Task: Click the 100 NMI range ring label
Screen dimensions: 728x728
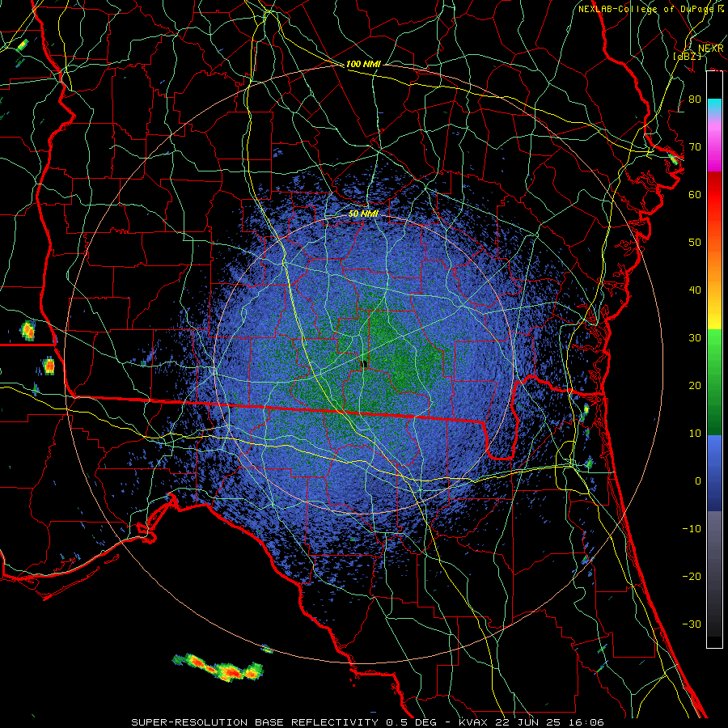Action: pyautogui.click(x=363, y=64)
